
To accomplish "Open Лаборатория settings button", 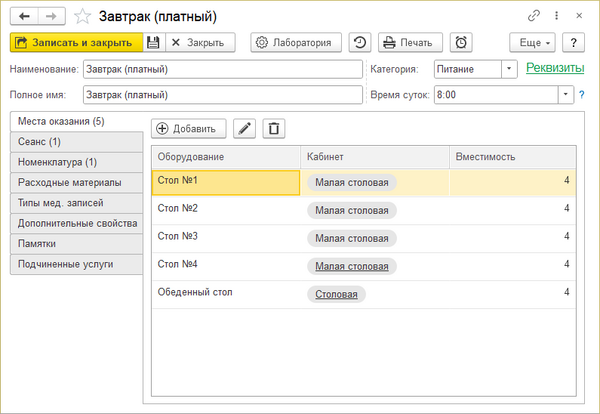I will tap(296, 42).
